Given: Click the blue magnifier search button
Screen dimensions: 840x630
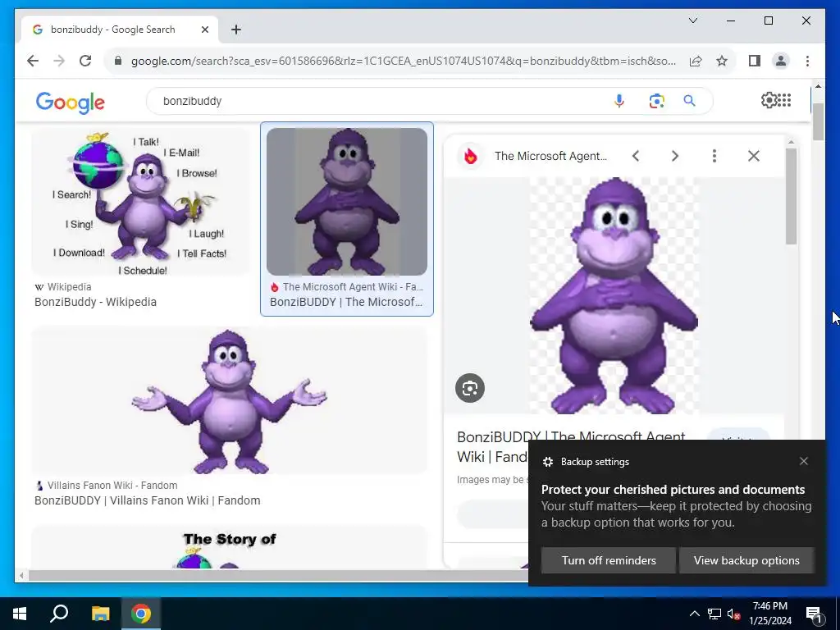Looking at the screenshot, I should point(689,101).
